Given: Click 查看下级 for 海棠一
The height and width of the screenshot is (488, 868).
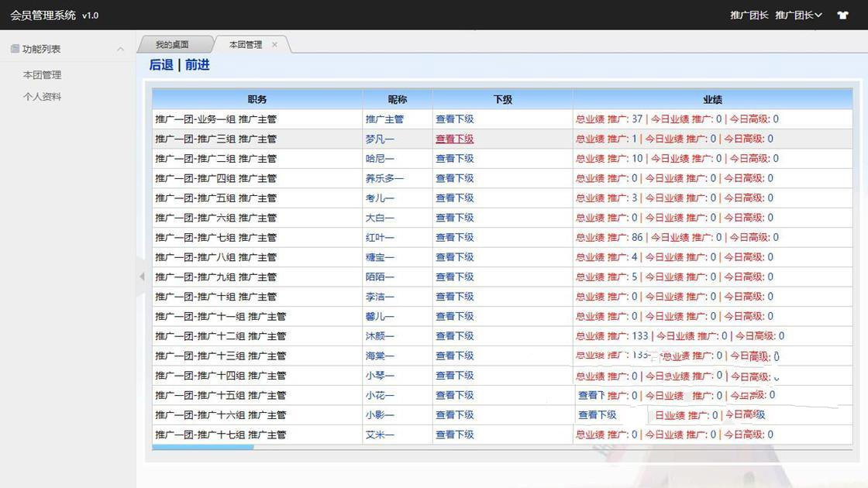Looking at the screenshot, I should 454,356.
